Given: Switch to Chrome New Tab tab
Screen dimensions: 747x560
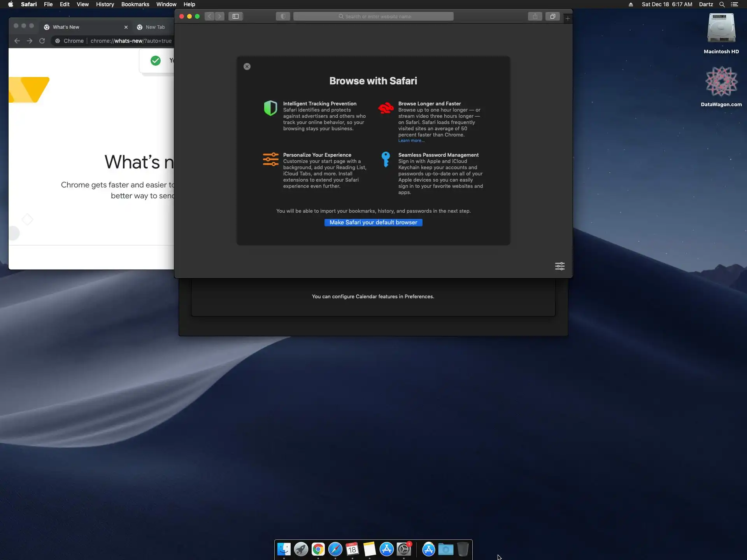Looking at the screenshot, I should (x=155, y=27).
